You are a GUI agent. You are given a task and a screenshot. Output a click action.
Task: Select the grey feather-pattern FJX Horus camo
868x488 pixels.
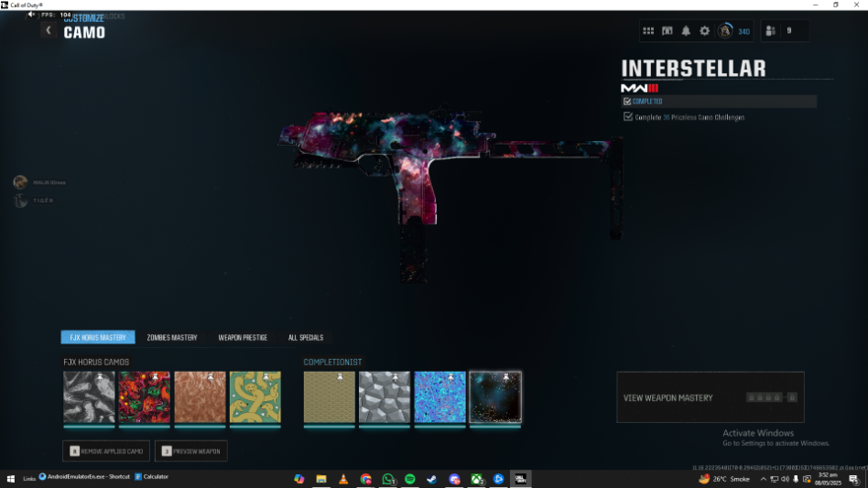(x=89, y=397)
